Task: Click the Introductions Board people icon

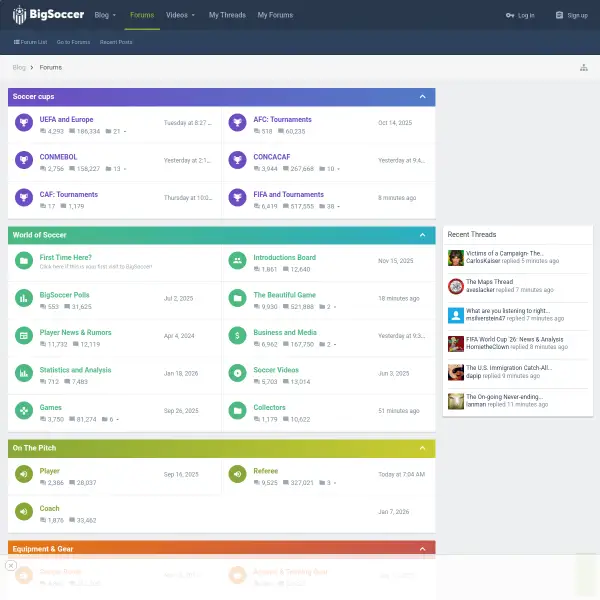Action: click(x=237, y=261)
